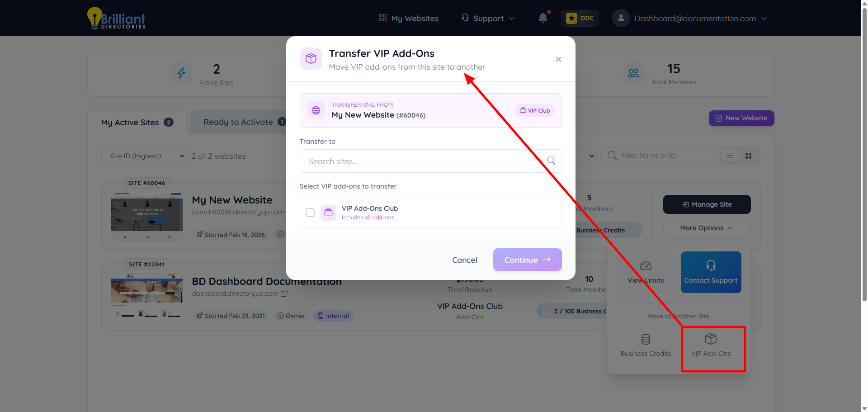Click the Brilliant Directories logo
The width and height of the screenshot is (868, 412).
pos(116,18)
